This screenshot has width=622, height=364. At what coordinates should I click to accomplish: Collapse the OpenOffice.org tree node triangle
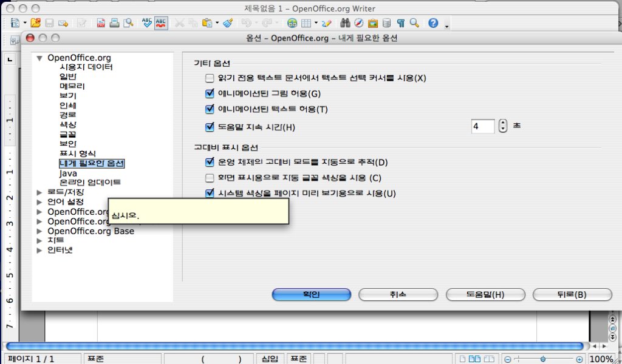coord(39,58)
